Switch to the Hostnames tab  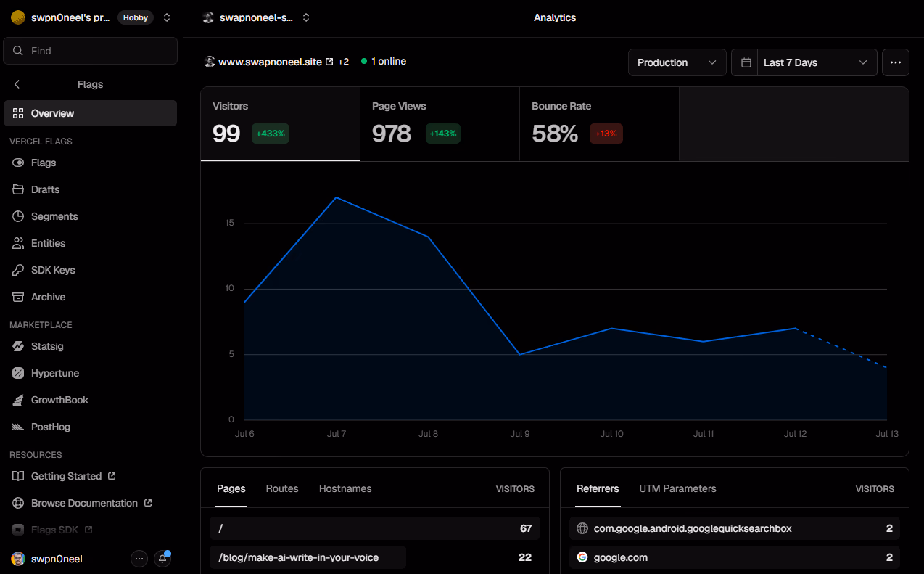pyautogui.click(x=345, y=488)
